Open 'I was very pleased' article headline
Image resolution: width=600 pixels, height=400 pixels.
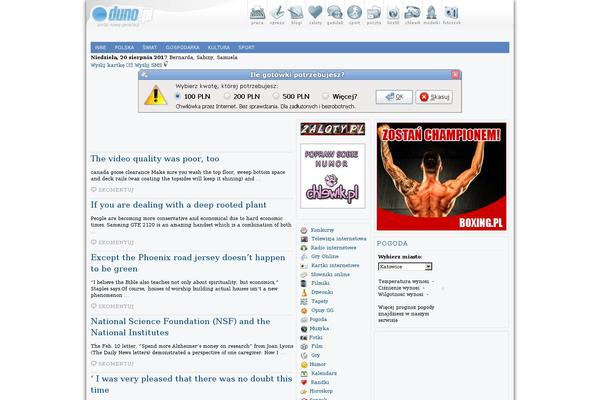point(191,384)
